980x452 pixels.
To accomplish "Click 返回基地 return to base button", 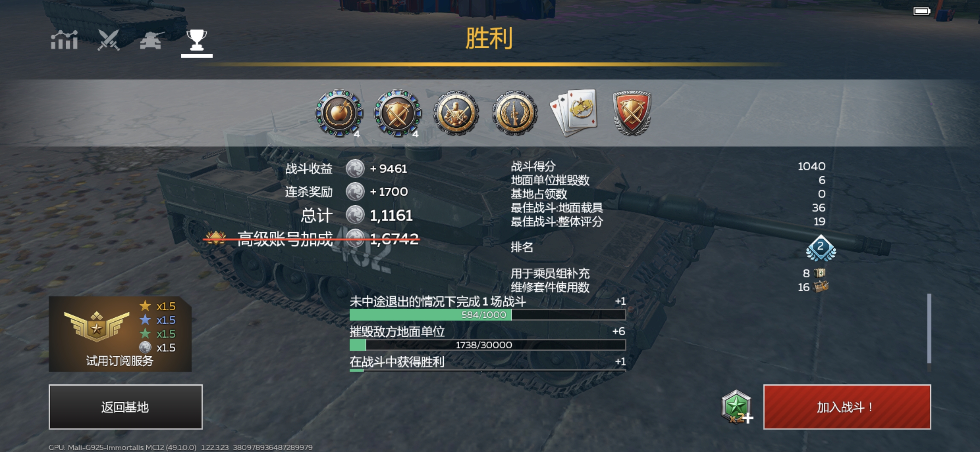I will coord(126,407).
